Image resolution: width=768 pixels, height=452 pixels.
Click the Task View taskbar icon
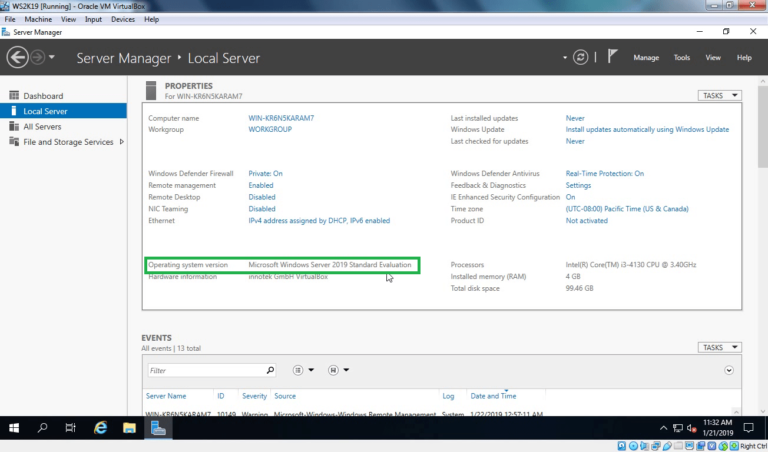[71, 428]
